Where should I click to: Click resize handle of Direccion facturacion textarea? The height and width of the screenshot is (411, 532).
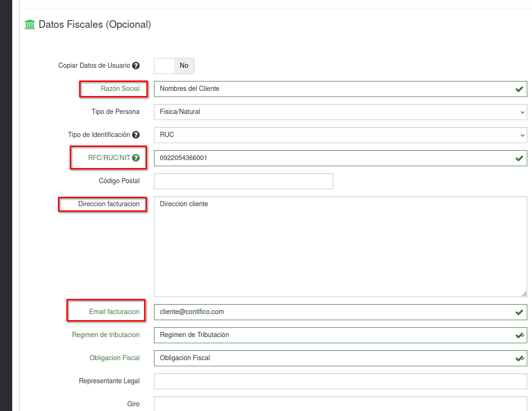pos(524,293)
